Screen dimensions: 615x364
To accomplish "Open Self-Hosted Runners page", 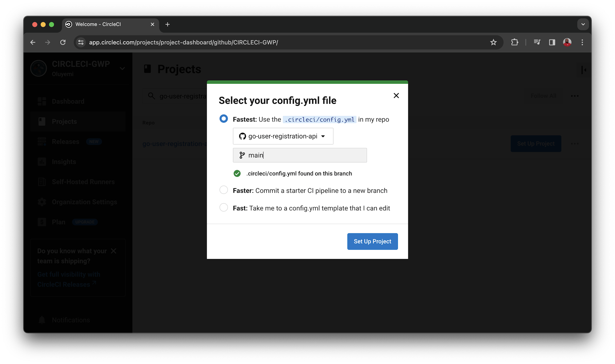I will pos(83,182).
